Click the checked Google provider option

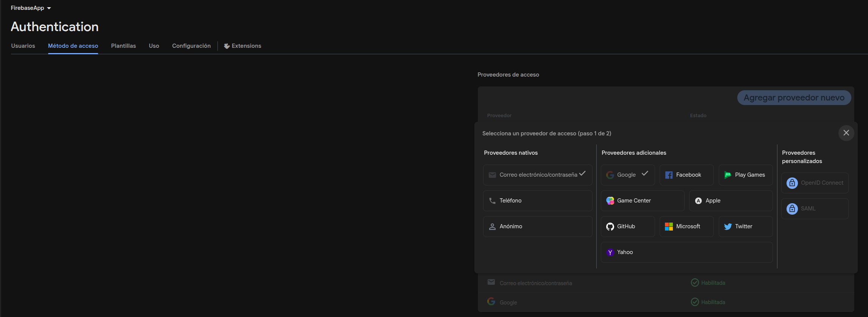point(627,175)
